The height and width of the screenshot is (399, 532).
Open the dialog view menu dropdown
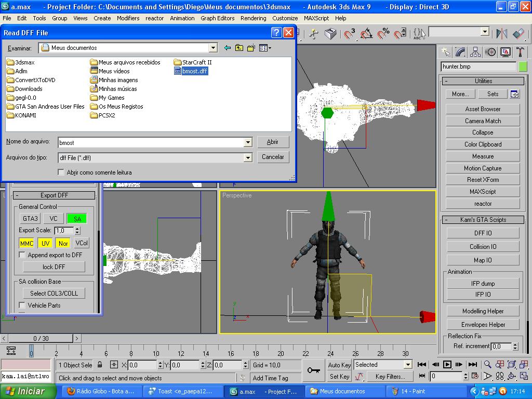[265, 48]
